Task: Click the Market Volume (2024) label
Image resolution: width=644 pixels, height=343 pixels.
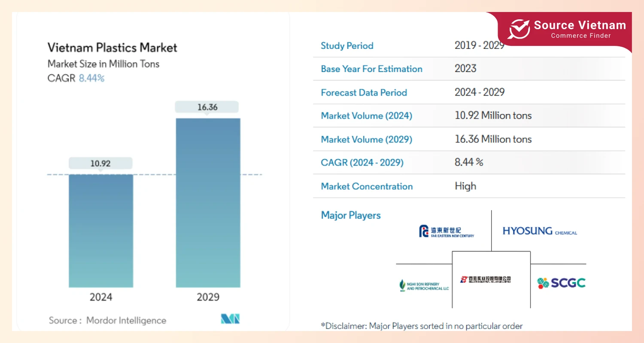Action: [x=367, y=116]
